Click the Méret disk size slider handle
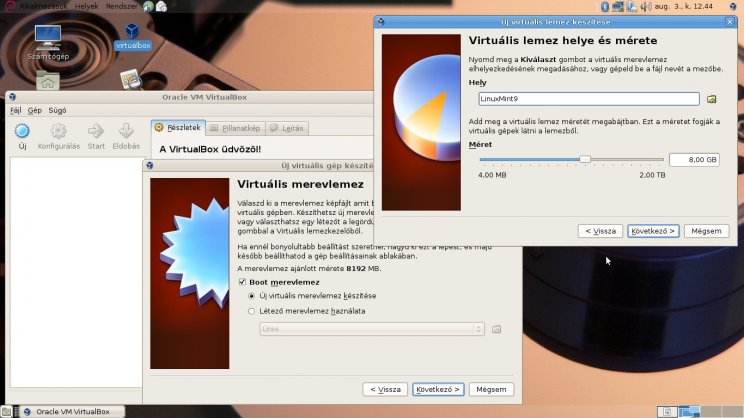This screenshot has width=744, height=418. pyautogui.click(x=585, y=159)
